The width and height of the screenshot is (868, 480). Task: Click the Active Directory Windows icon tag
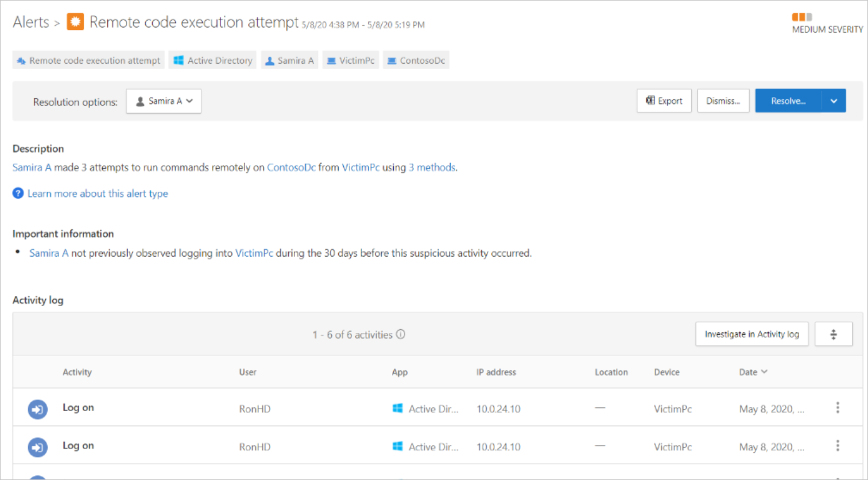pyautogui.click(x=178, y=60)
